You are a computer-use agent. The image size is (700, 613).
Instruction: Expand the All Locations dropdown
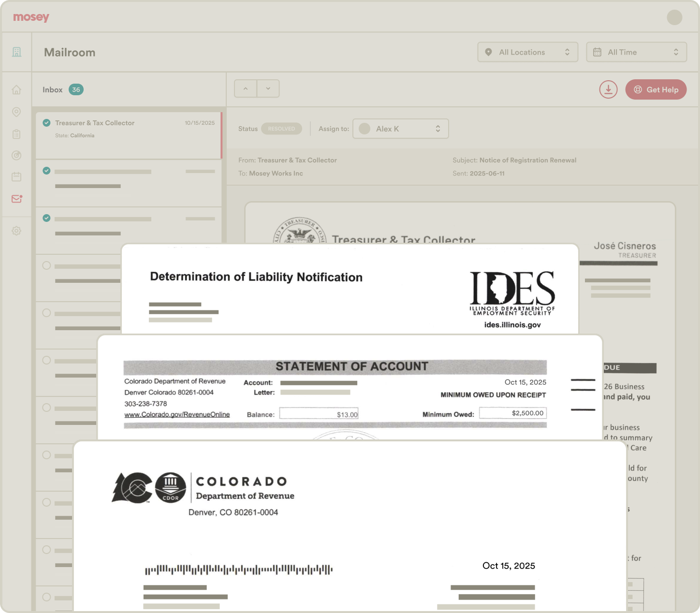(527, 52)
